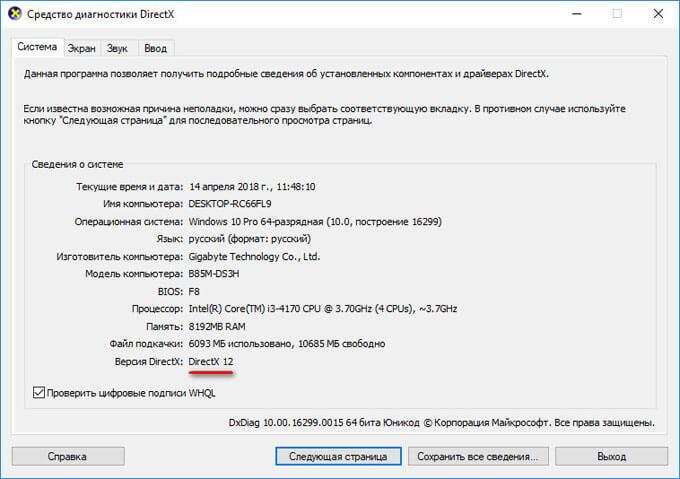Click the memory value 8192MB RAM
Viewport: 680px width, 479px height.
click(217, 326)
